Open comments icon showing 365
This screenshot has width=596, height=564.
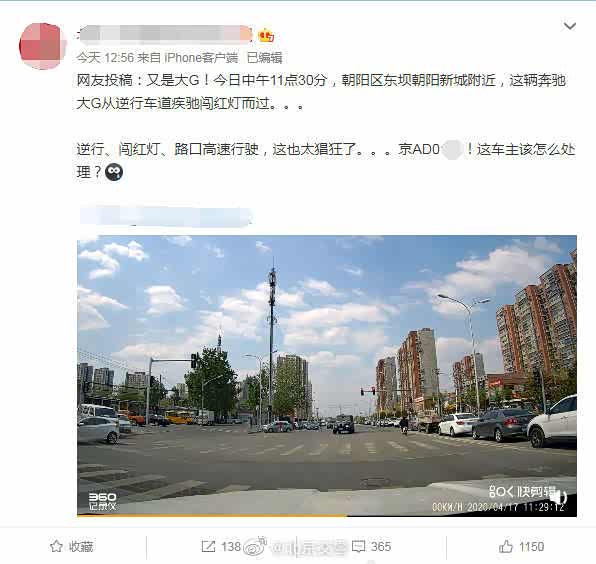point(358,547)
